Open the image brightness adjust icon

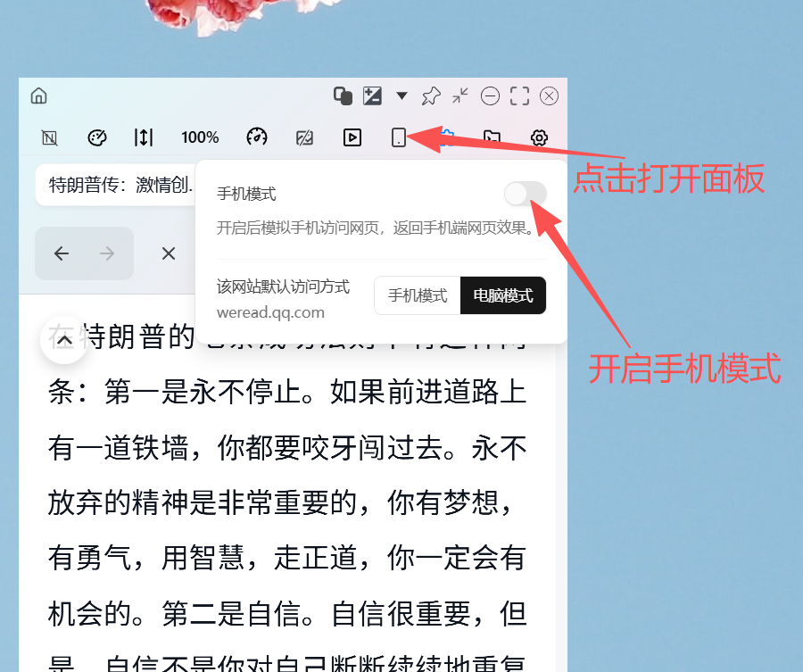click(372, 95)
